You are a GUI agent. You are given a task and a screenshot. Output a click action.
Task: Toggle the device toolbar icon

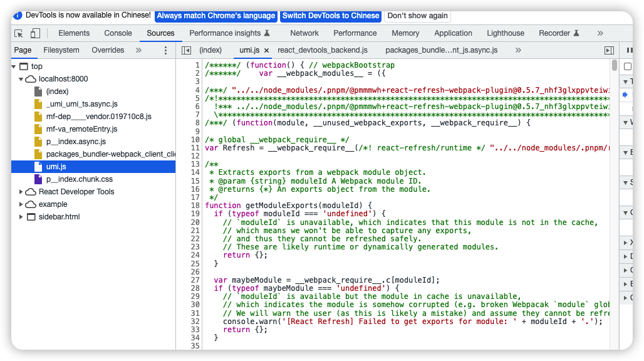[35, 33]
